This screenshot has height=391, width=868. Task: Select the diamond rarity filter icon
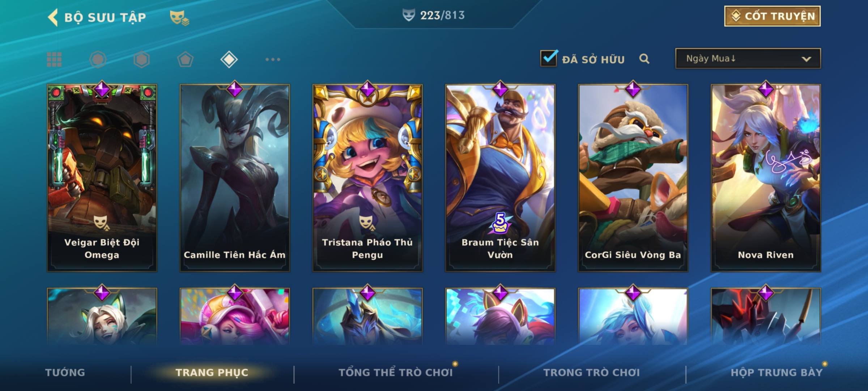point(229,59)
